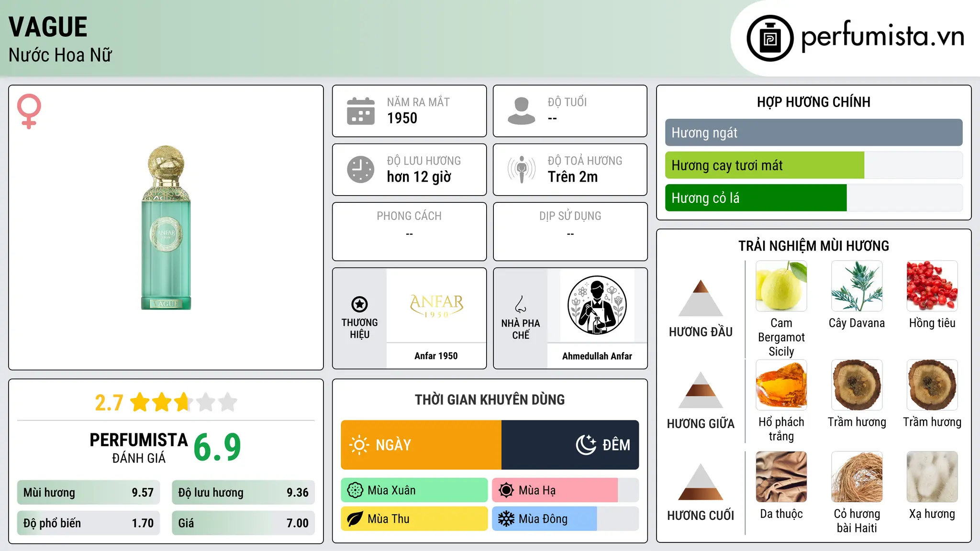Open the Vague perfume bottle image
Screen dimensions: 980x551
click(x=166, y=228)
